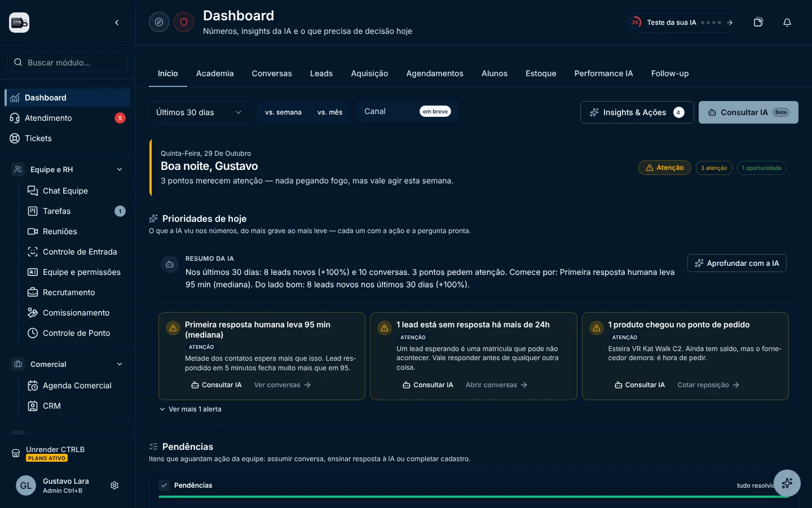Open Teste da sua IA
The height and width of the screenshot is (508, 812).
[682, 23]
